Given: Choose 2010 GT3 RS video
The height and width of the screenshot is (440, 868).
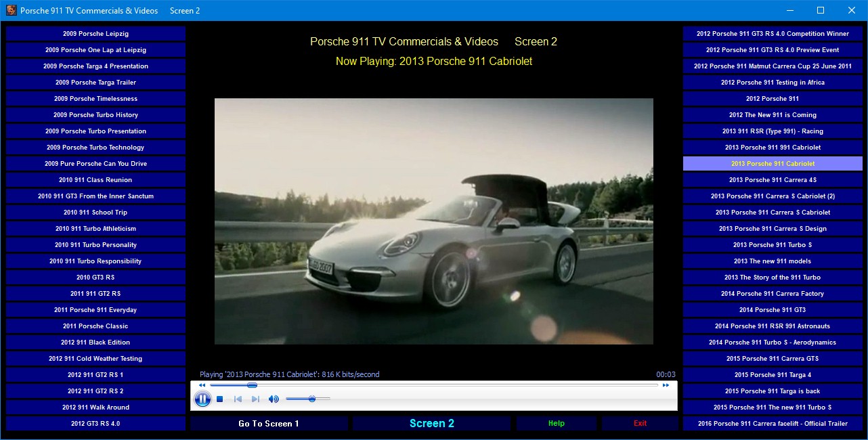Looking at the screenshot, I should pos(95,278).
